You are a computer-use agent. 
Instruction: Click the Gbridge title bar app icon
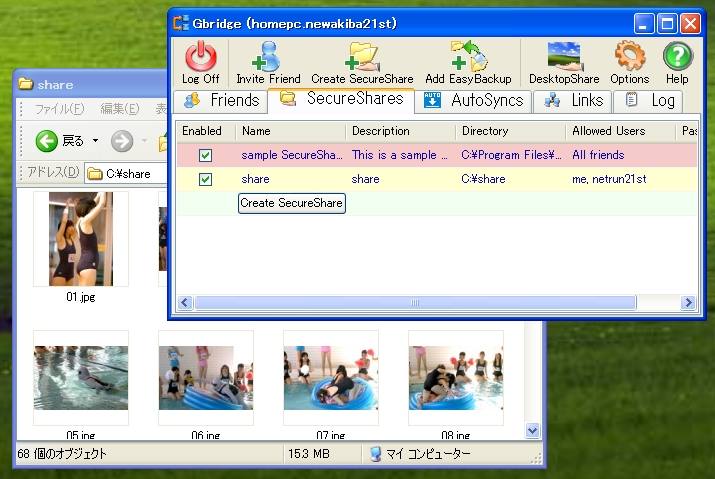(181, 23)
